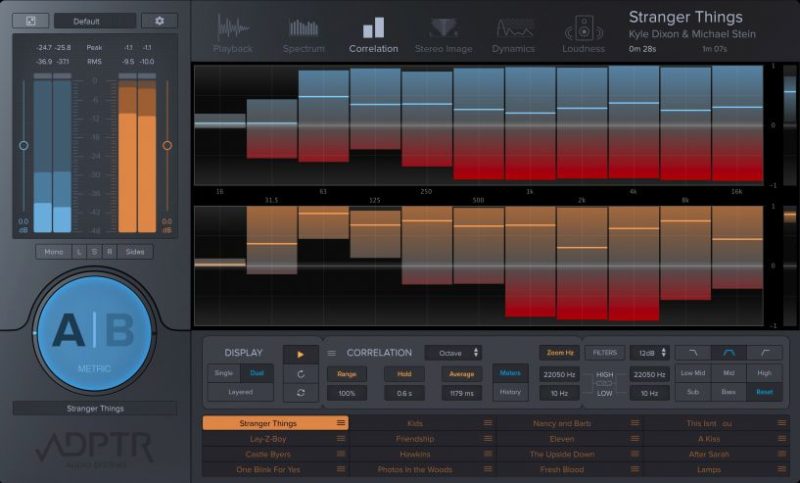This screenshot has width=800, height=483.
Task: Select Single display mode
Action: pos(224,373)
